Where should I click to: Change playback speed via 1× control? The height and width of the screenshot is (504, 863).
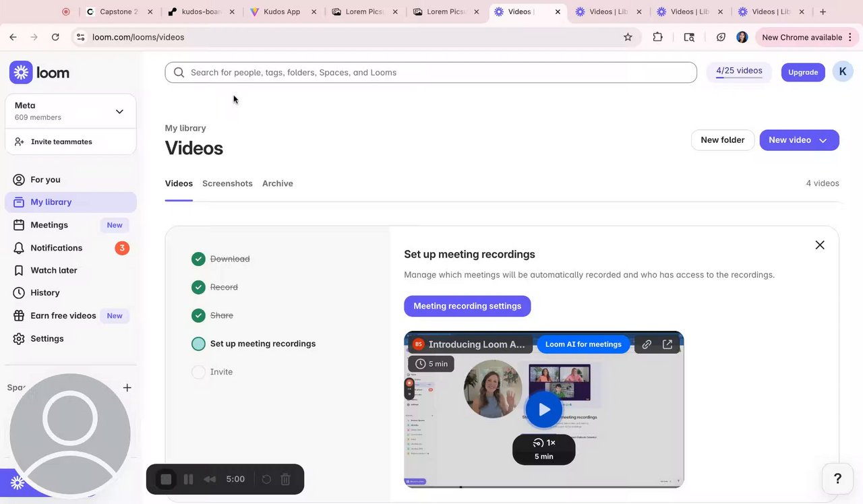point(544,443)
